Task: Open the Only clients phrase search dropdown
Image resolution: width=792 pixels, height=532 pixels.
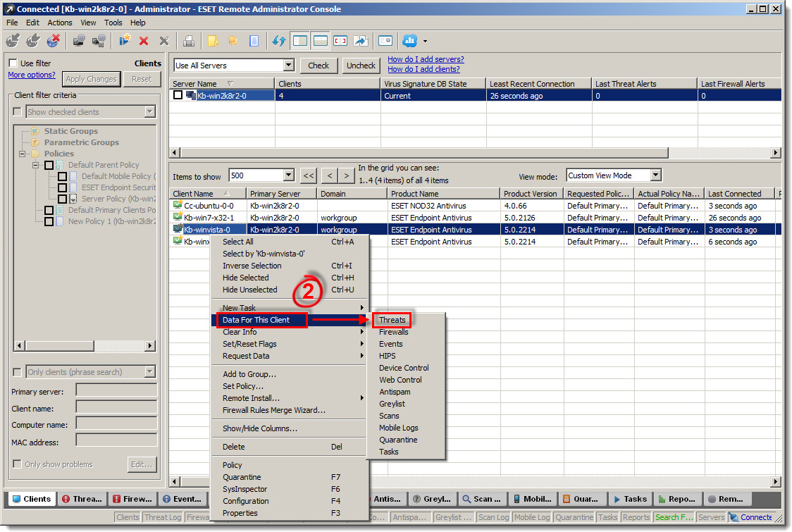Action: click(149, 372)
